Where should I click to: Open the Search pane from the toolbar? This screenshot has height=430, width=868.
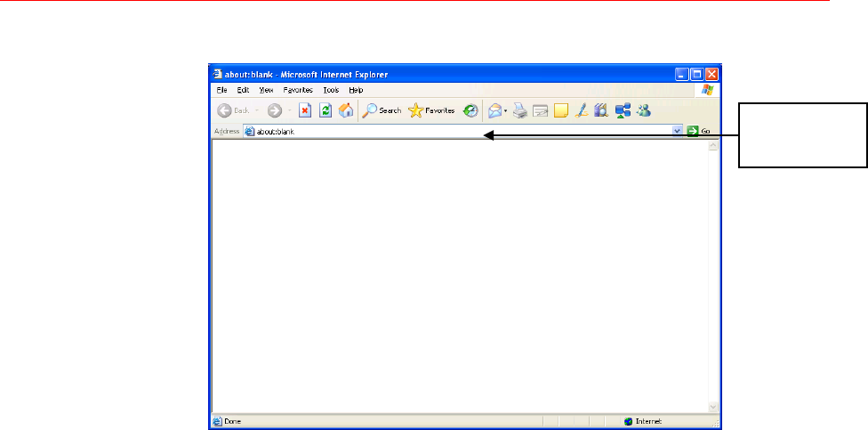382,110
